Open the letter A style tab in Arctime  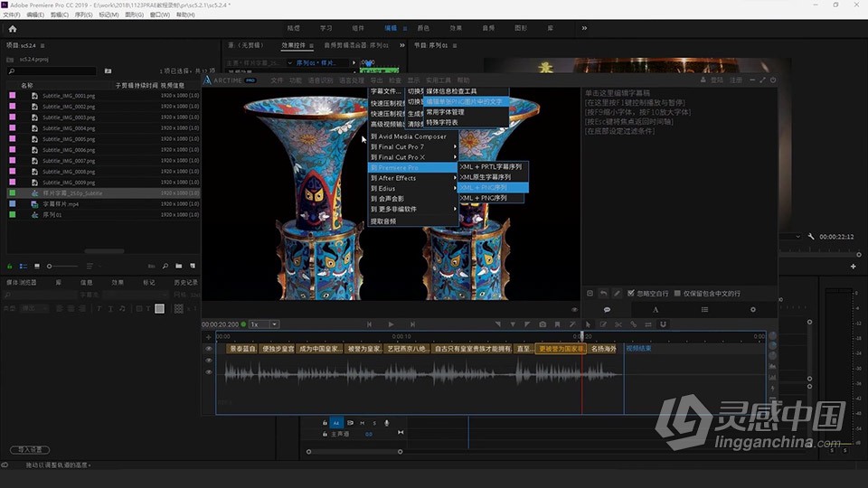coord(656,310)
